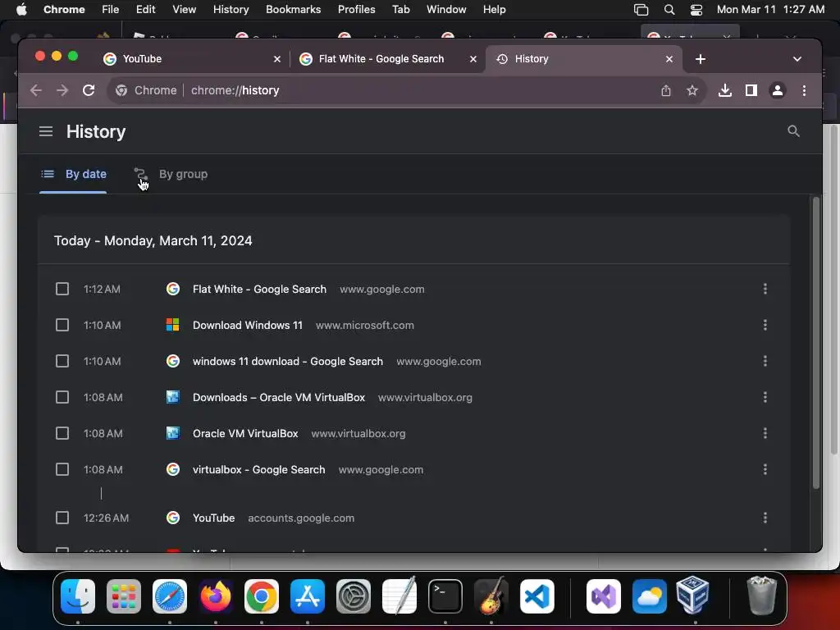840x630 pixels.
Task: Open System Settings from the Dock
Action: pyautogui.click(x=354, y=596)
